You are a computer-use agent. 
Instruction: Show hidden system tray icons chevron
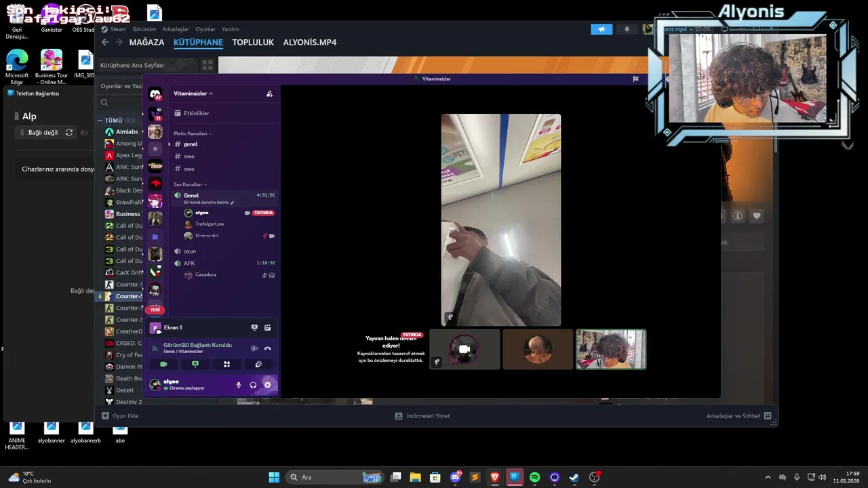tap(768, 477)
